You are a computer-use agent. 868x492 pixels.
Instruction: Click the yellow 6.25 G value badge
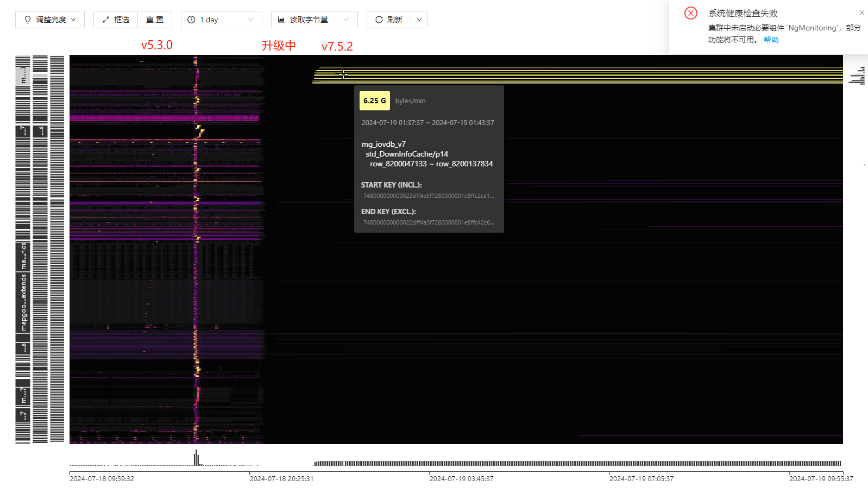[x=374, y=101]
